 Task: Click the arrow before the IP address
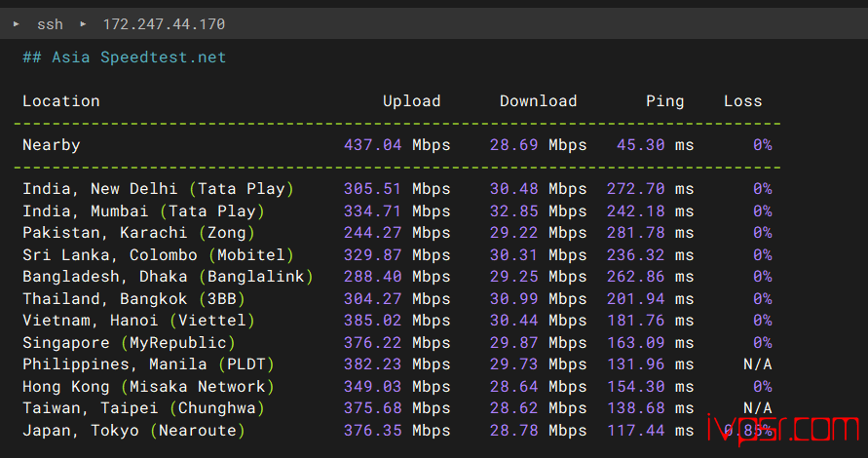tap(83, 23)
